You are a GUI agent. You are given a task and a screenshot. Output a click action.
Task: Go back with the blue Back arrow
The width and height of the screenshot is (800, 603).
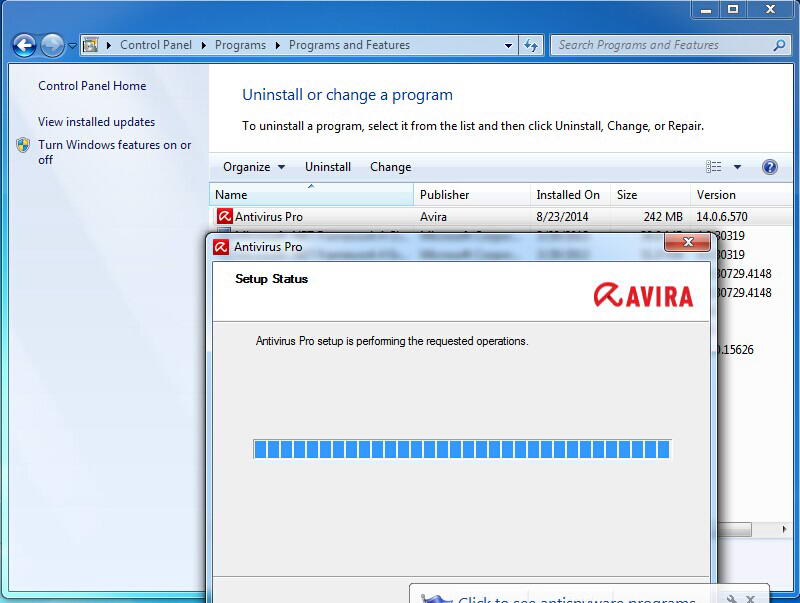point(24,46)
